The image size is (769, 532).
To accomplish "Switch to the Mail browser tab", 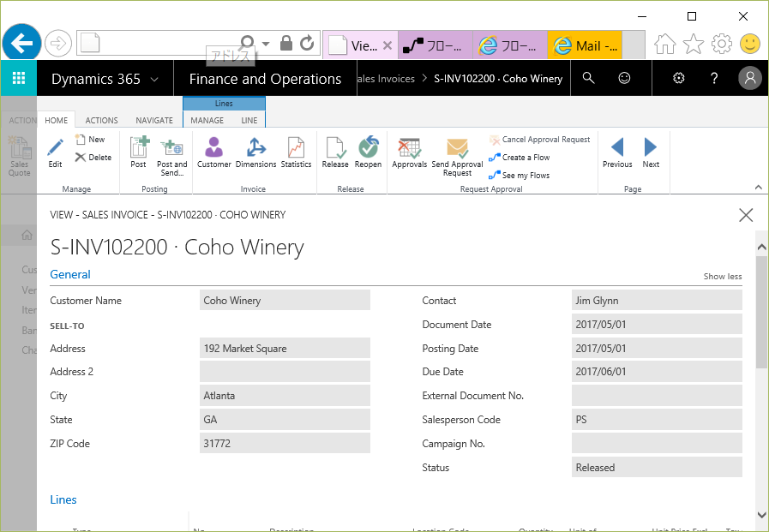I will (x=585, y=46).
